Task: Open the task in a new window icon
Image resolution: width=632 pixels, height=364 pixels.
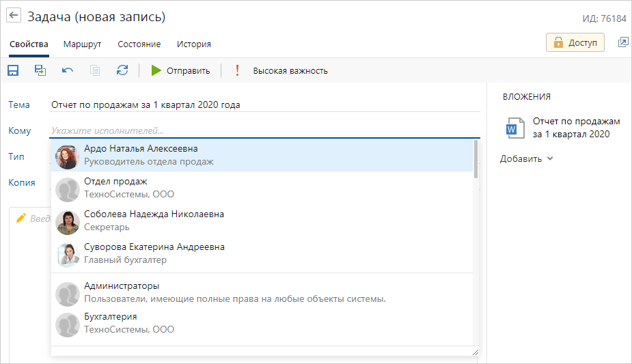Action: 622,42
